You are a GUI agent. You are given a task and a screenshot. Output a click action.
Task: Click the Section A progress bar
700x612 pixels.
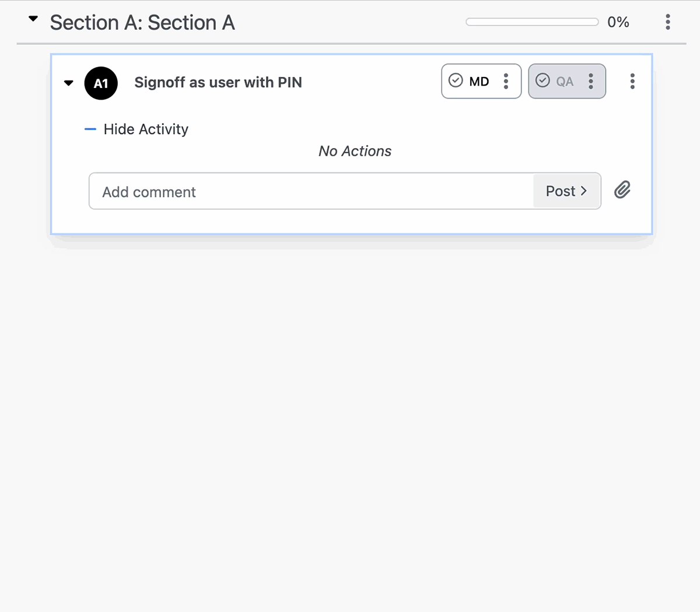[x=532, y=22]
